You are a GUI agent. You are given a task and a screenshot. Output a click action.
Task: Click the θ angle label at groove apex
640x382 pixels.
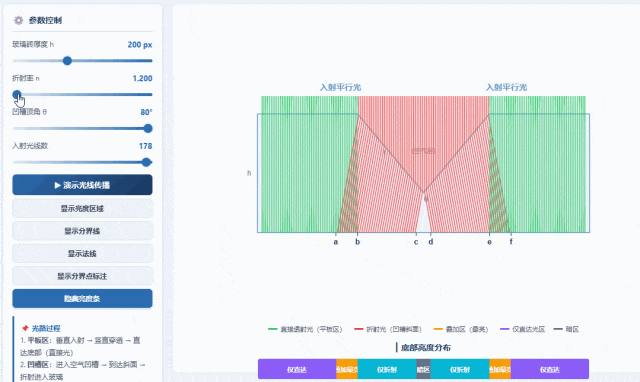pyautogui.click(x=426, y=199)
